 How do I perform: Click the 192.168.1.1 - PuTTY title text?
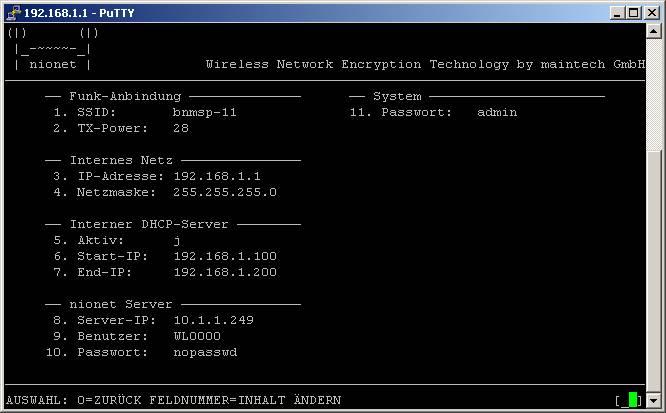pyautogui.click(x=79, y=13)
